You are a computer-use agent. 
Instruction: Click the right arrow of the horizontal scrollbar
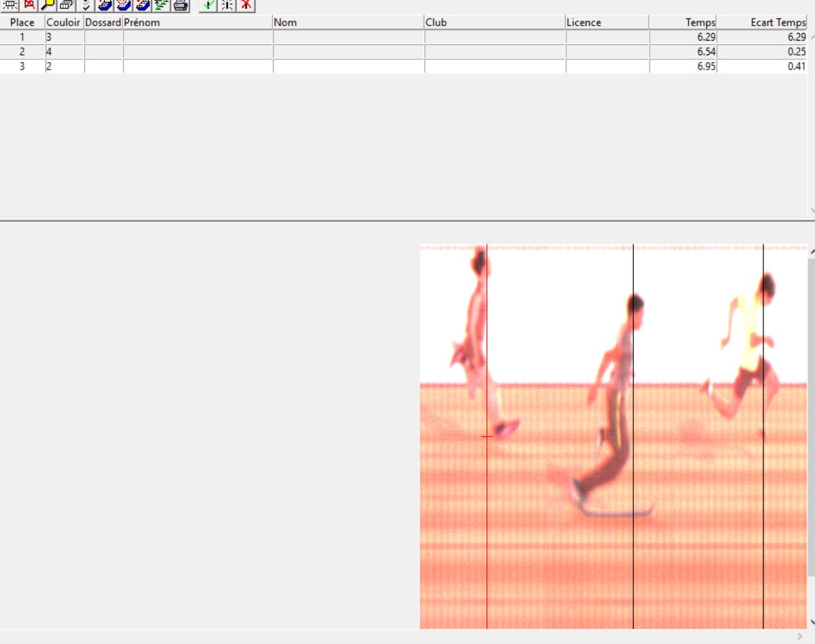800,636
